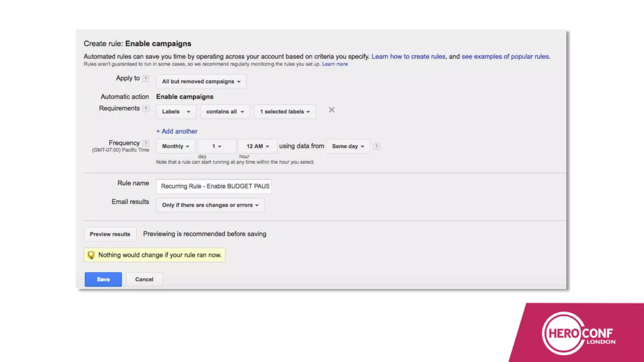Expand the contains all condition dropdown
The width and height of the screenshot is (644, 362).
[225, 112]
